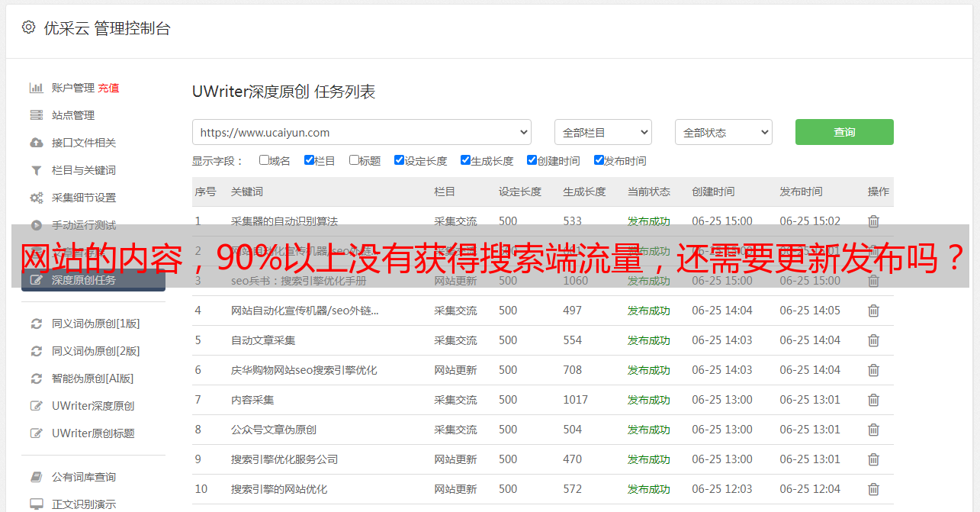Open 站点管理 in the sidebar
The image size is (980, 512).
[x=73, y=115]
